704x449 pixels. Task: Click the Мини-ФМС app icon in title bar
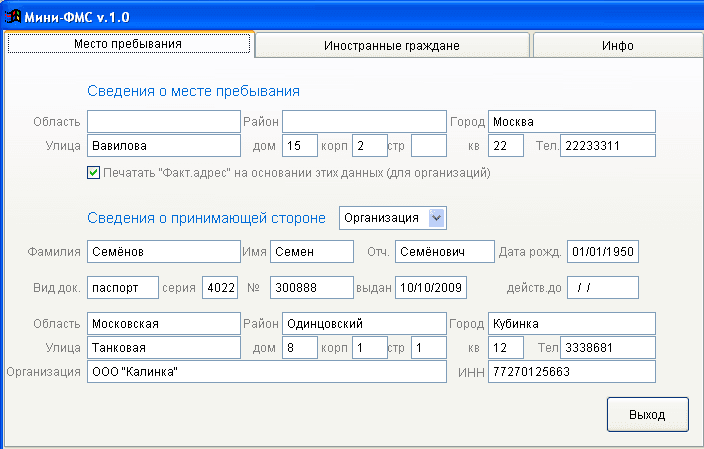[x=13, y=17]
